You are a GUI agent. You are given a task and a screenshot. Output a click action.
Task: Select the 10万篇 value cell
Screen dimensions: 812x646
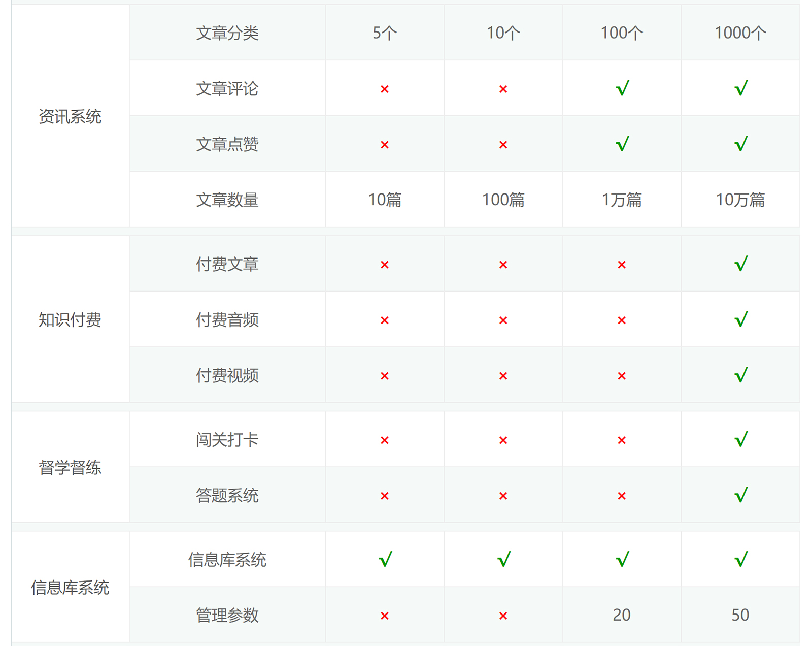click(x=740, y=200)
